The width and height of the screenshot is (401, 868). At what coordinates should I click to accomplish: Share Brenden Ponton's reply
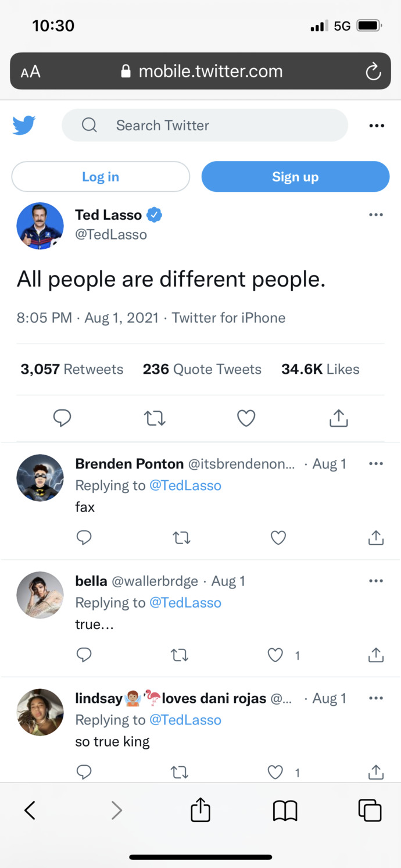[376, 538]
